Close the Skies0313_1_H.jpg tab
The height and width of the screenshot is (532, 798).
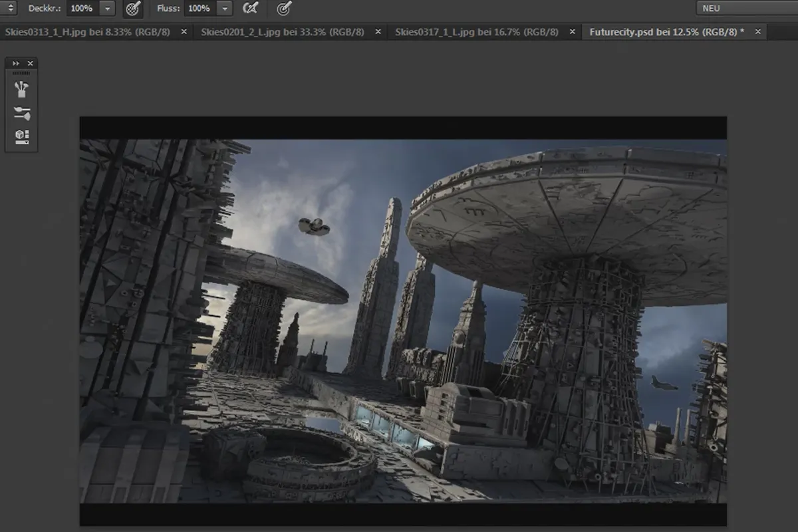click(184, 32)
